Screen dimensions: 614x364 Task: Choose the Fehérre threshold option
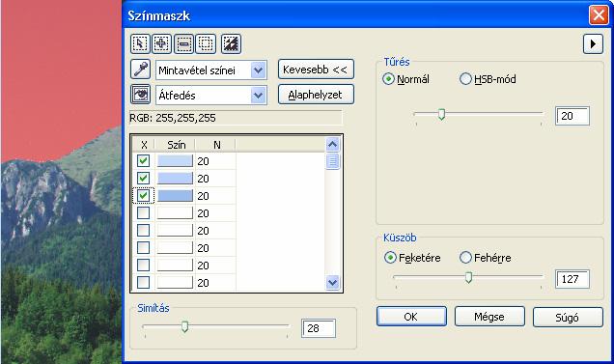(x=465, y=258)
